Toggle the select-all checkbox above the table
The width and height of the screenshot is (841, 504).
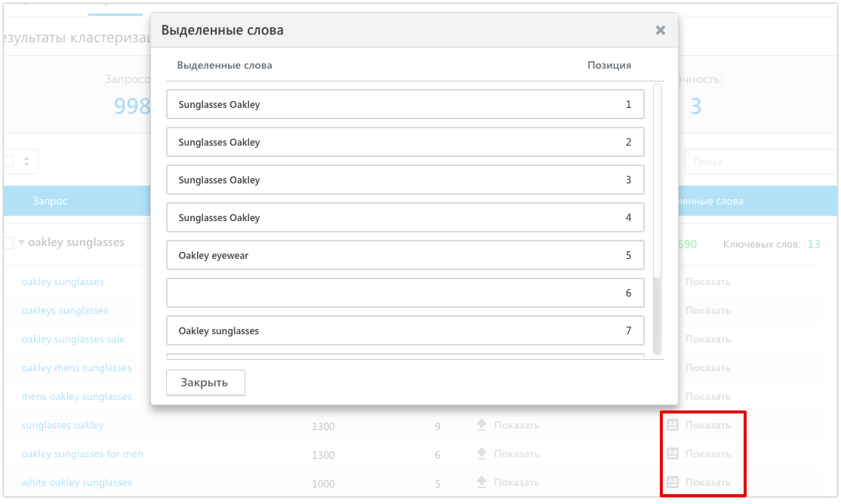pos(8,161)
